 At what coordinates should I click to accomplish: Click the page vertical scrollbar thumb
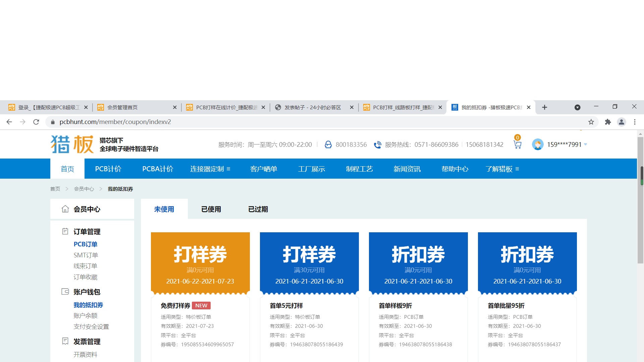click(640, 200)
